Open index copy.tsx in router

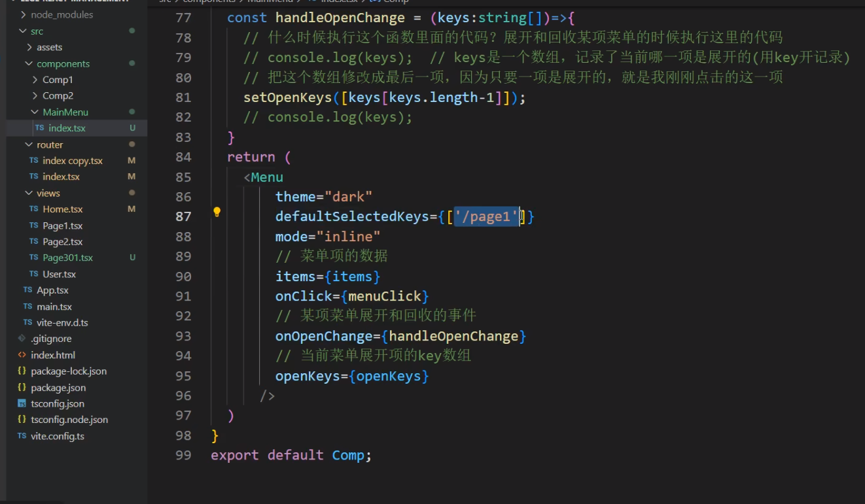(73, 160)
